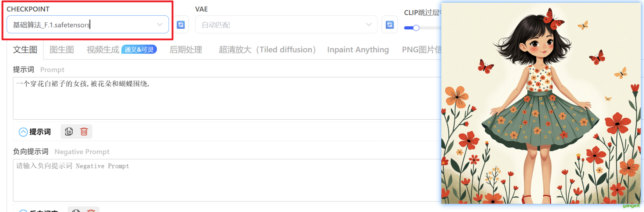Open the PNG图片信息 tab
The height and width of the screenshot is (212, 644).
[x=421, y=50]
